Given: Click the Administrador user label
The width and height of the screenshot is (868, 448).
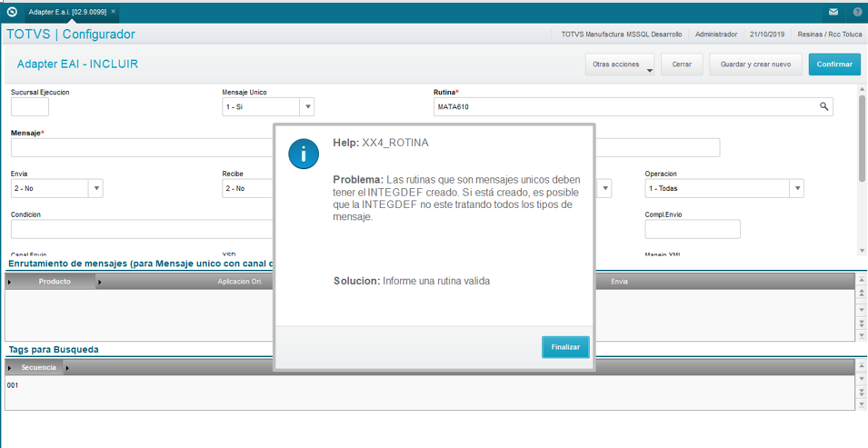Looking at the screenshot, I should pyautogui.click(x=716, y=35).
